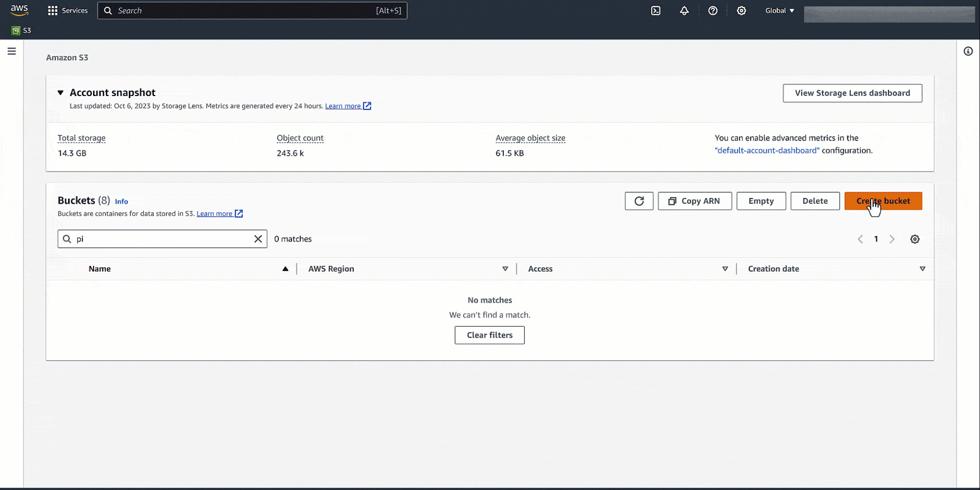Open the notifications bell
980x490 pixels.
[x=684, y=10]
